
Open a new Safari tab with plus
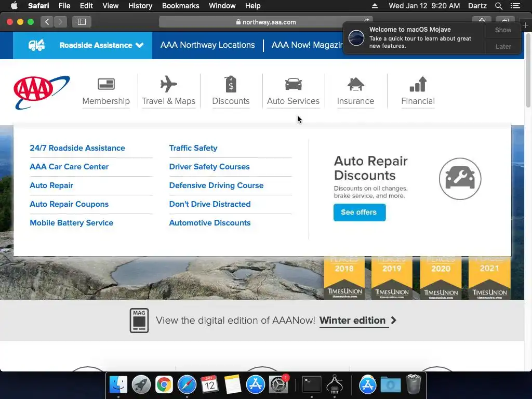tap(526, 25)
